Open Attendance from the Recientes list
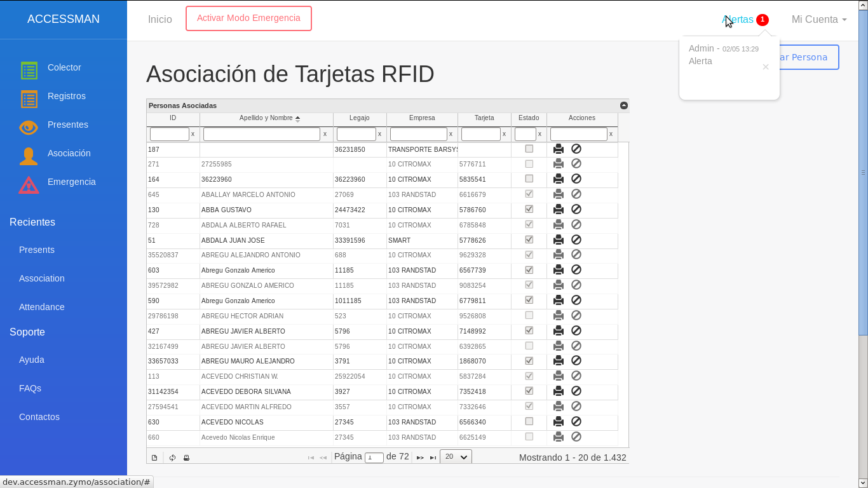 (42, 307)
